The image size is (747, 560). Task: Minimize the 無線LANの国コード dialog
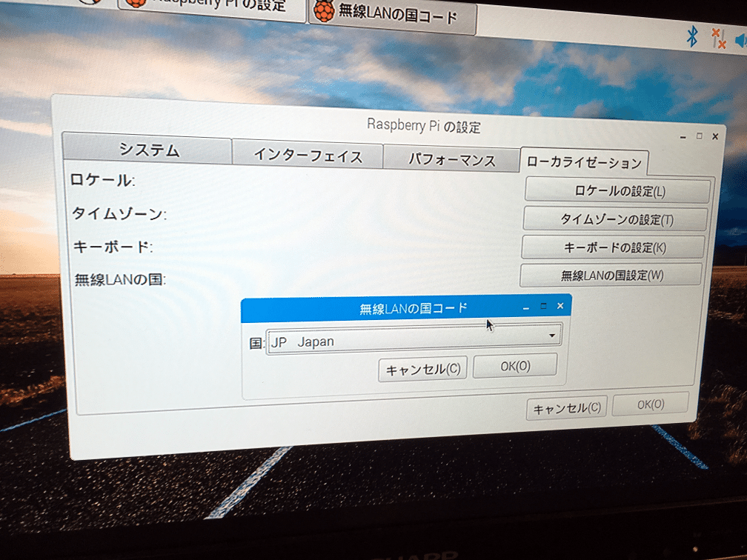[x=526, y=308]
